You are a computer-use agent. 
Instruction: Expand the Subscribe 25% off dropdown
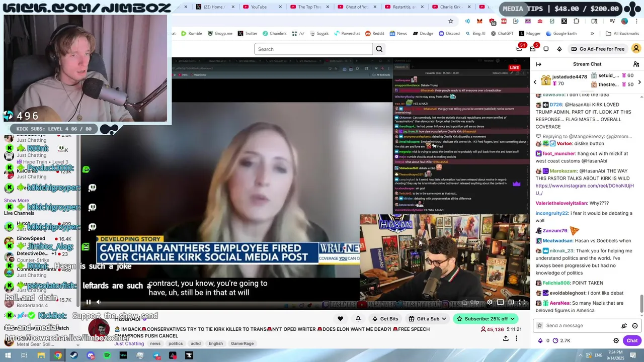pos(486,319)
